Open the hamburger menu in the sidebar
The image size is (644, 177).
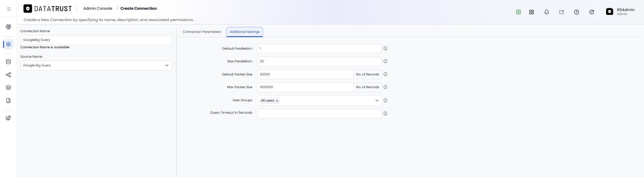(x=9, y=9)
